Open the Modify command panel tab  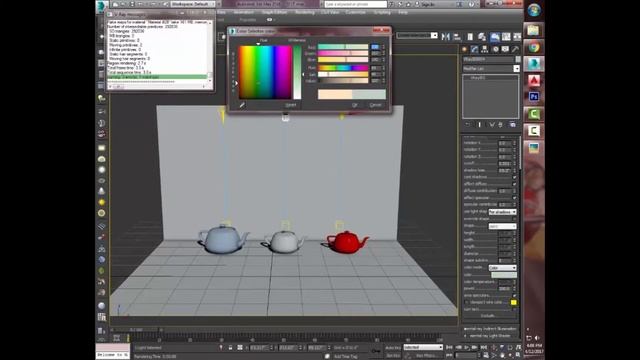click(474, 49)
